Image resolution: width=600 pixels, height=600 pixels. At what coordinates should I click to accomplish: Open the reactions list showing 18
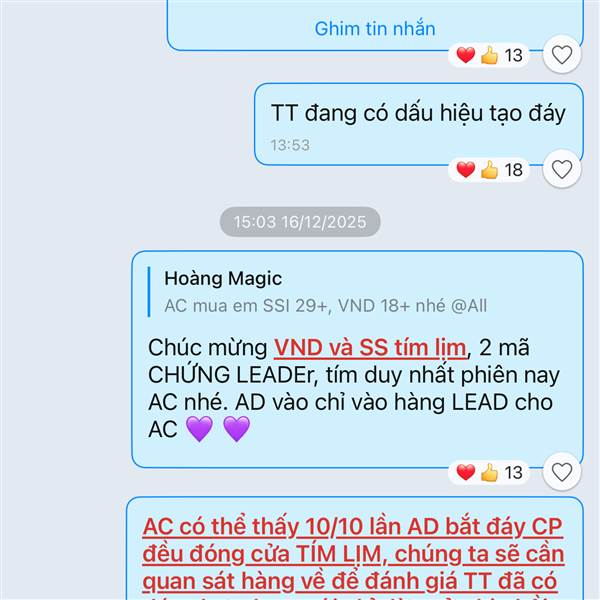pyautogui.click(x=489, y=170)
